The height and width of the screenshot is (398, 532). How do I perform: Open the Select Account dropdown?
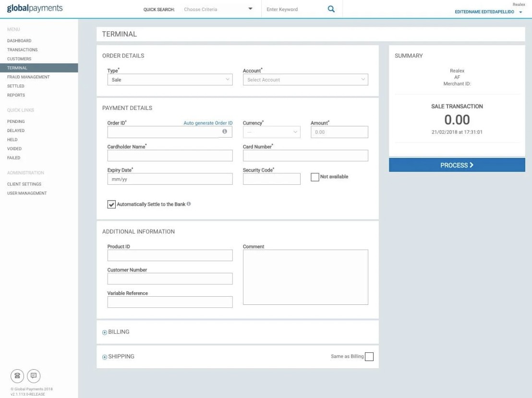(305, 80)
